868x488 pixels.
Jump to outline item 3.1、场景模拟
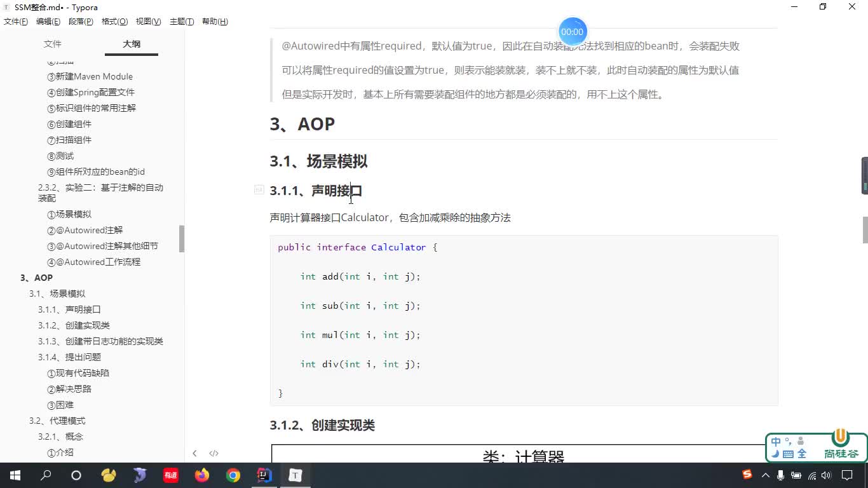point(57,294)
